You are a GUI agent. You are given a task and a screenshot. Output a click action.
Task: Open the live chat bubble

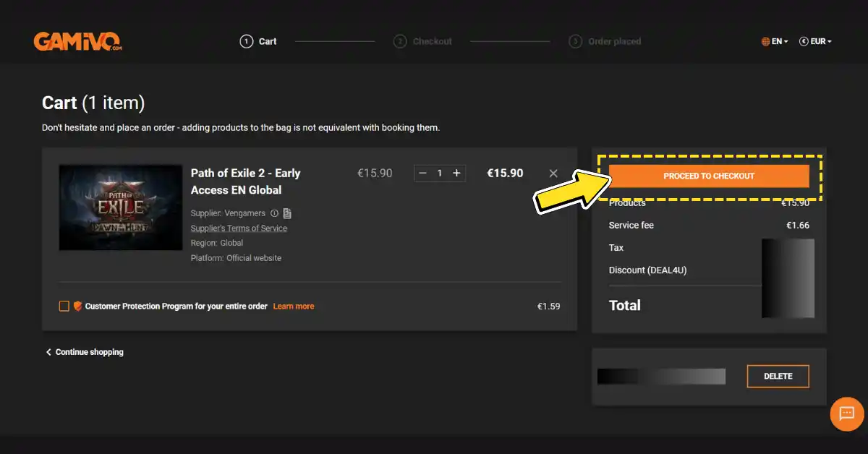(847, 414)
